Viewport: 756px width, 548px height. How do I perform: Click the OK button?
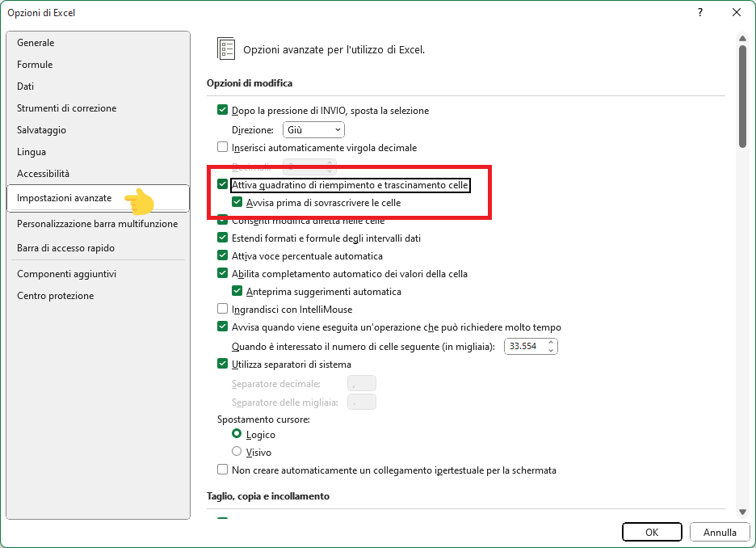[x=652, y=532]
